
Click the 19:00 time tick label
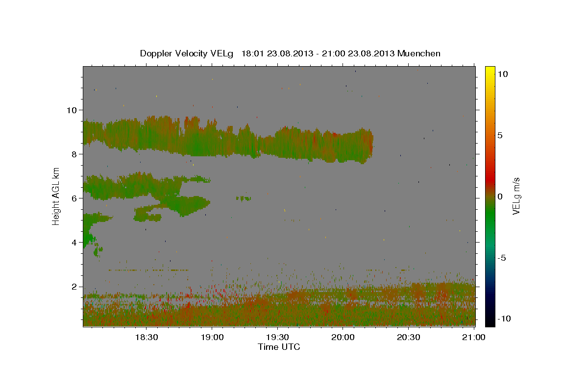point(212,338)
